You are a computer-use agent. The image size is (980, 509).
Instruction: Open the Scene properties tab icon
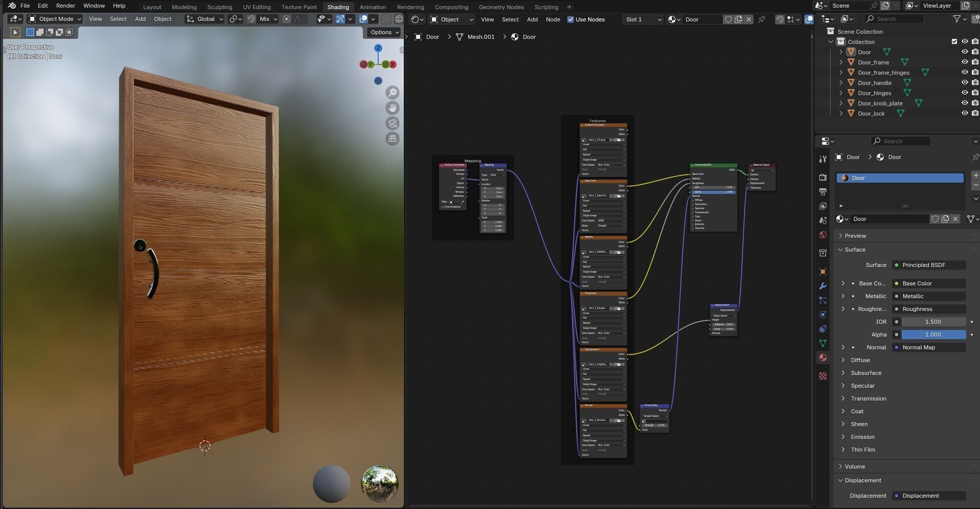[823, 220]
